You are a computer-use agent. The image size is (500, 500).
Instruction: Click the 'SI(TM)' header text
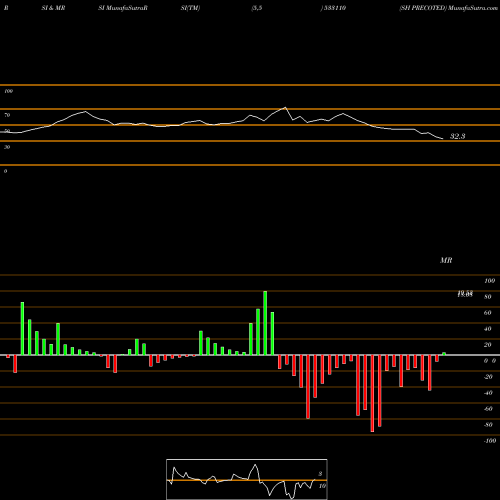pos(190,8)
